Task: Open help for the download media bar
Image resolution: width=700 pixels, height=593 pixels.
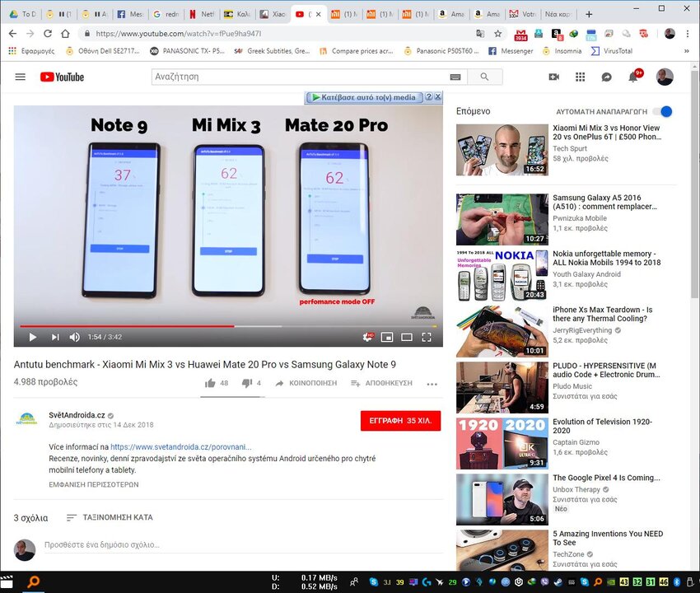Action: click(x=428, y=96)
